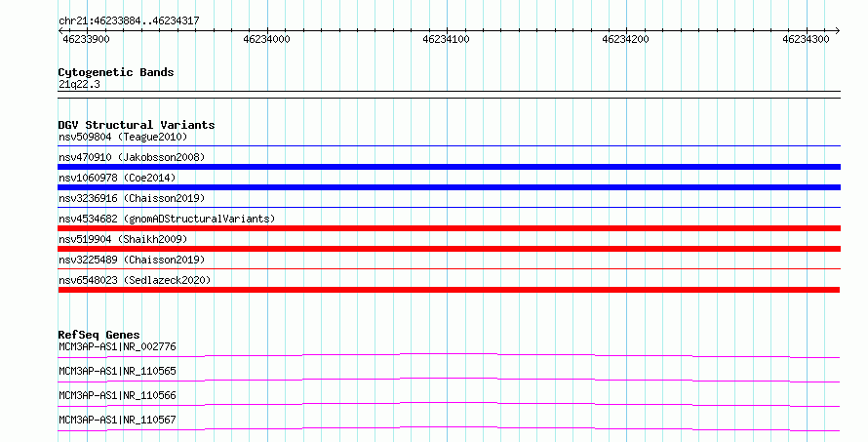Click the left arrowhead of the ruler

click(60, 31)
